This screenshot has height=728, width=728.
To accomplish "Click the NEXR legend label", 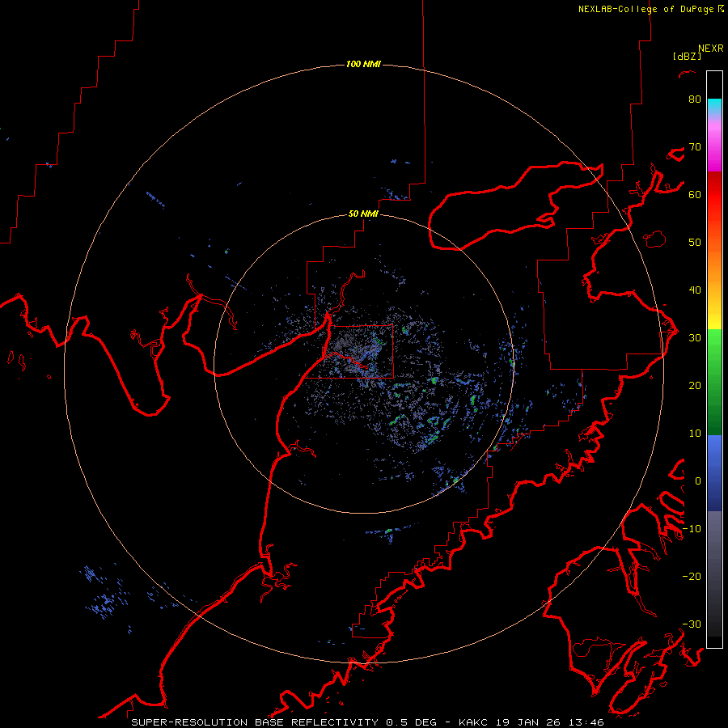I will click(x=711, y=49).
